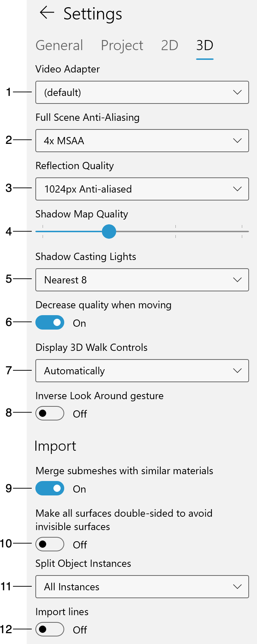This screenshot has width=257, height=644.
Task: Disable Decrease quality when moving
Action: coord(50,322)
